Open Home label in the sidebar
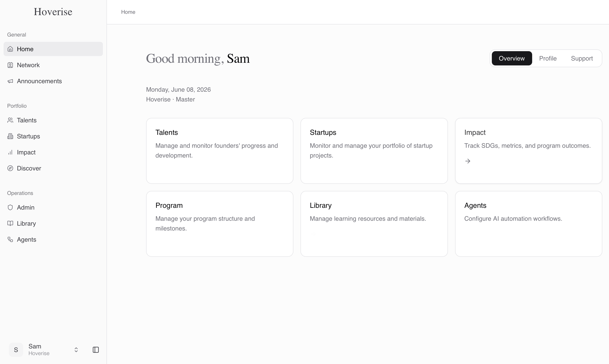 click(25, 49)
